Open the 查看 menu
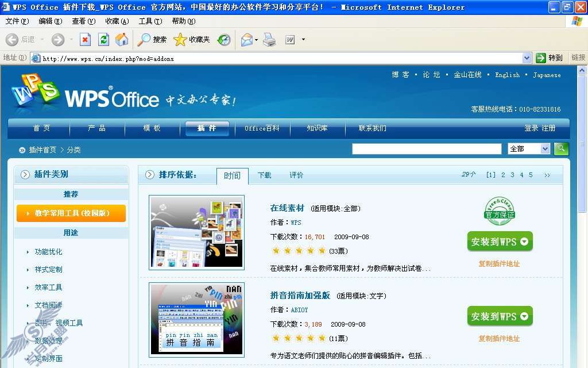 click(84, 21)
